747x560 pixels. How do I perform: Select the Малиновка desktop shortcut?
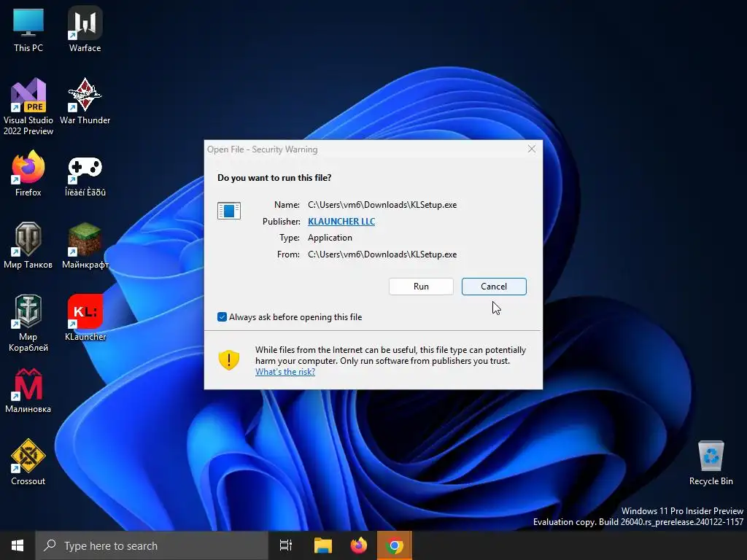point(28,391)
